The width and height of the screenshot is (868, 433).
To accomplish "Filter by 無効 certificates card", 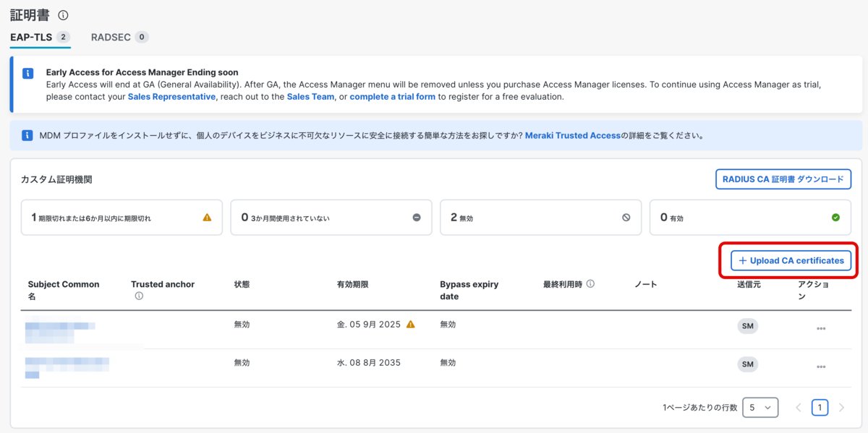I will 540,218.
